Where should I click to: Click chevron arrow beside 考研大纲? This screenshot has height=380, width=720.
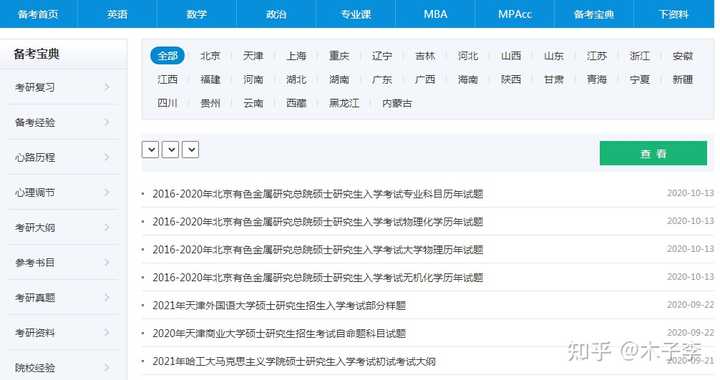[x=107, y=228]
